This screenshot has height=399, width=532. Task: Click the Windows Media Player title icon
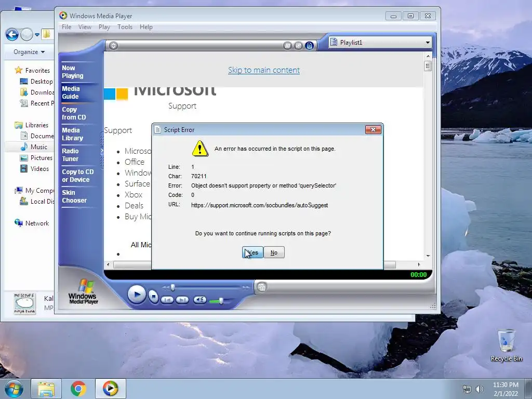(63, 16)
